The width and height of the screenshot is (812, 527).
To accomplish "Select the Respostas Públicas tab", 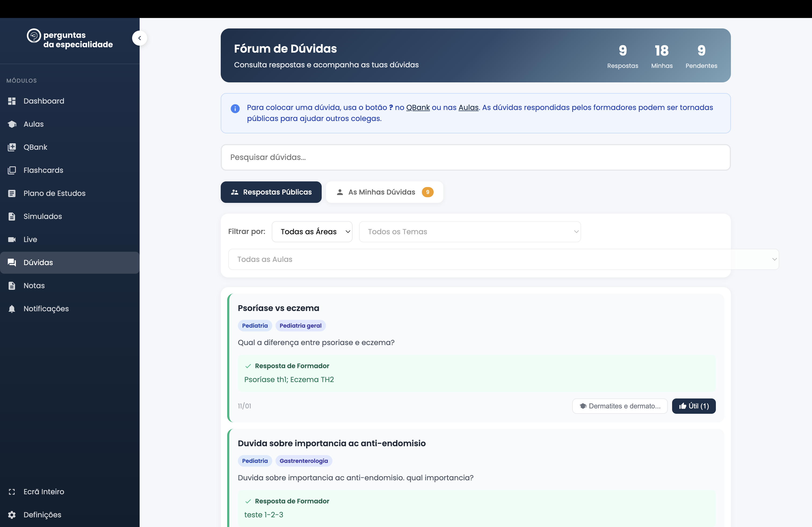I will (x=271, y=192).
